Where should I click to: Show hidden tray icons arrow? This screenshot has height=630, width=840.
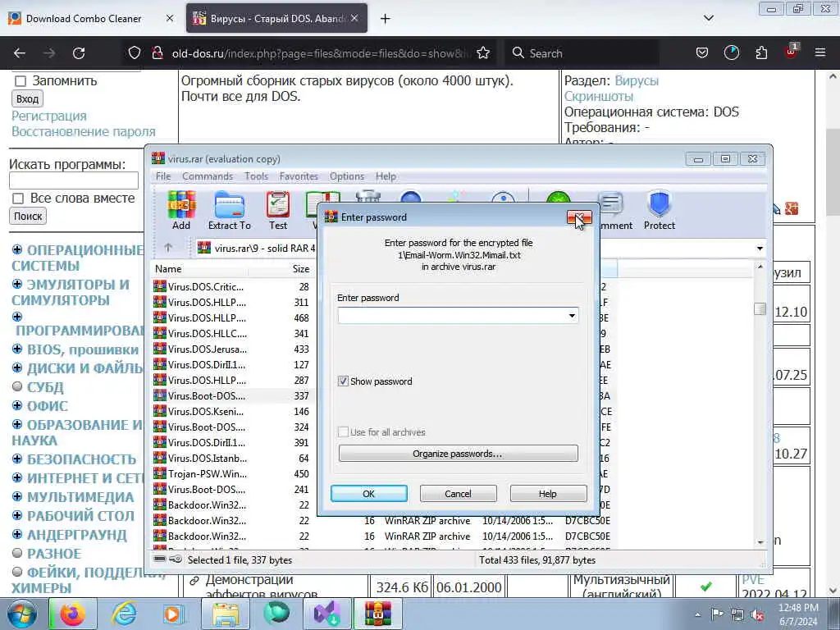click(697, 614)
